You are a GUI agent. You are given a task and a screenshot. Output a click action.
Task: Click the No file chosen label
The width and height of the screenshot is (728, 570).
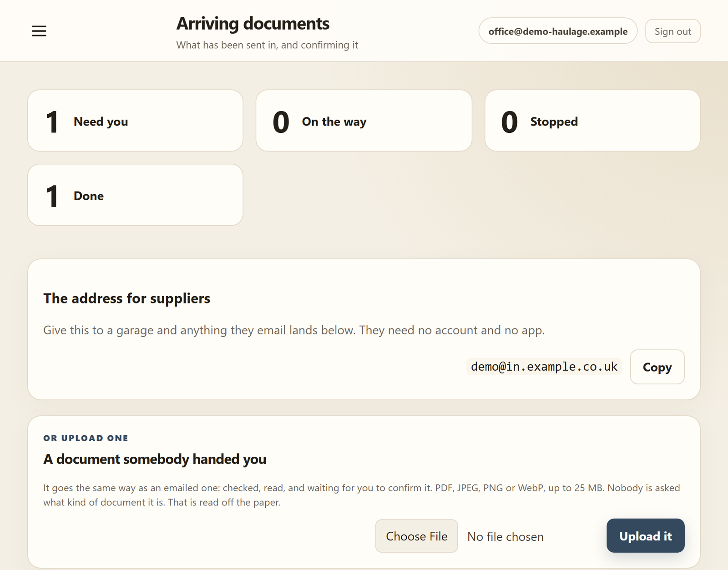pos(505,537)
